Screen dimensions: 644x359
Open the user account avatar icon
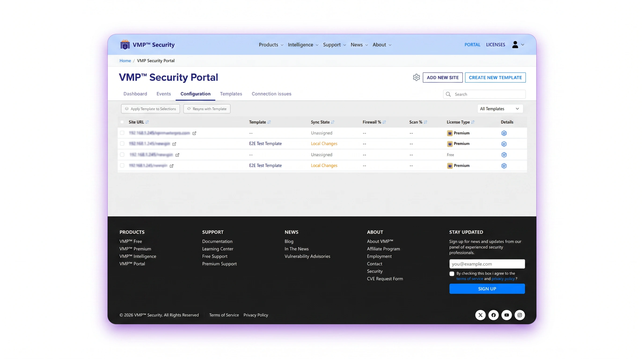pyautogui.click(x=515, y=44)
